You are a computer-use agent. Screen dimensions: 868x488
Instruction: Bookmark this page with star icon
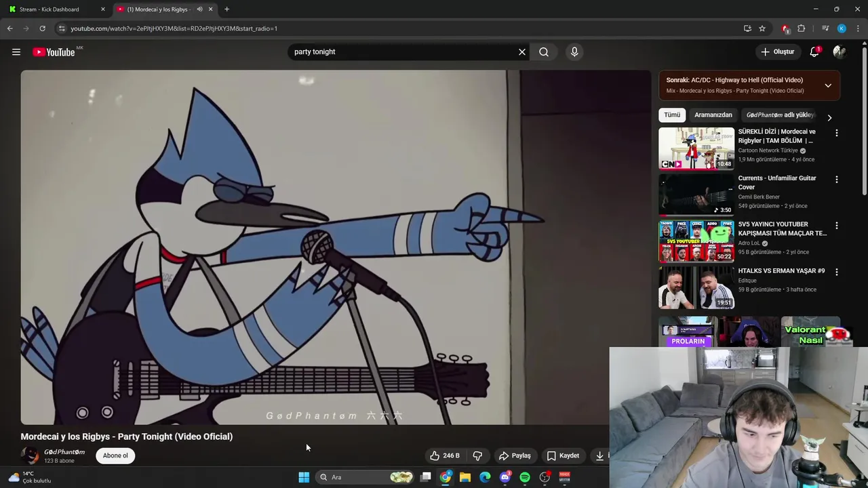(x=762, y=28)
